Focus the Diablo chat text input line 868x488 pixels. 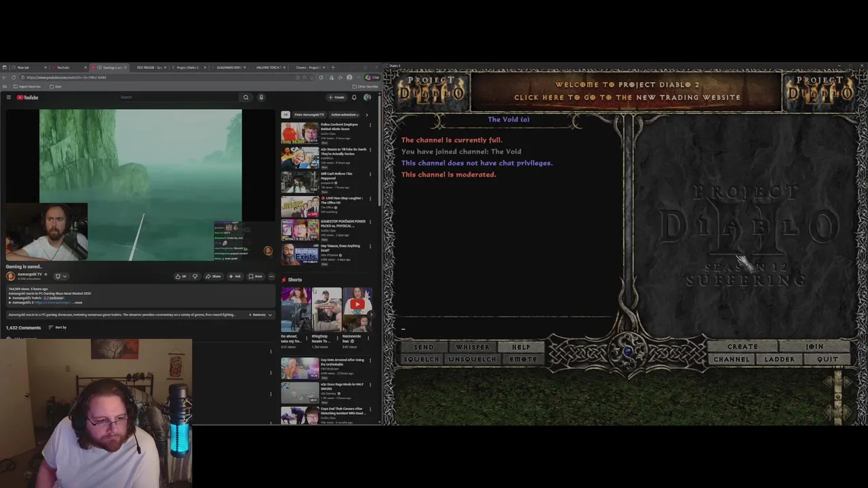pyautogui.click(x=509, y=329)
